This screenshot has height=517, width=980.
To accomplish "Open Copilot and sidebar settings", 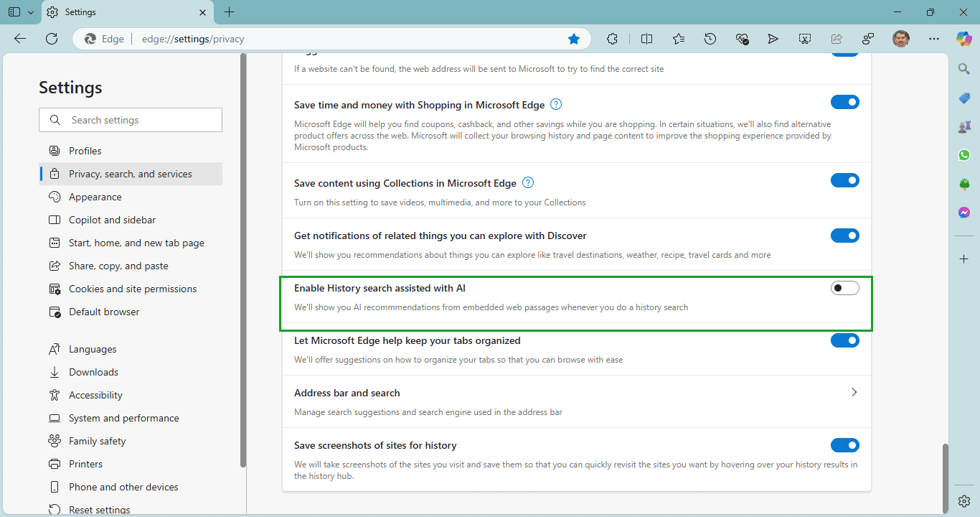I will (x=131, y=220).
